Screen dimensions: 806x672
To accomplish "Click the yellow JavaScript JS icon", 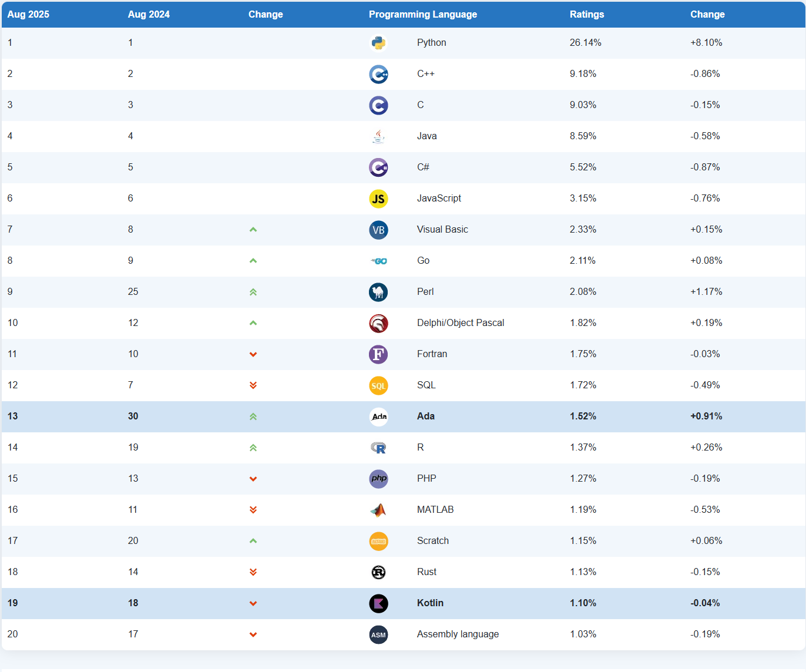I will click(378, 199).
